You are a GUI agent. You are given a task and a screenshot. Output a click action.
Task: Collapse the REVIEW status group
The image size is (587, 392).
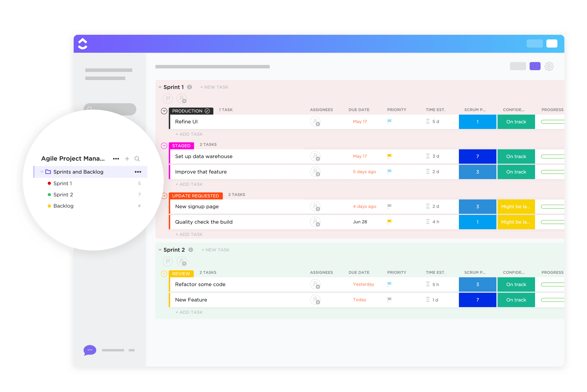tap(164, 274)
